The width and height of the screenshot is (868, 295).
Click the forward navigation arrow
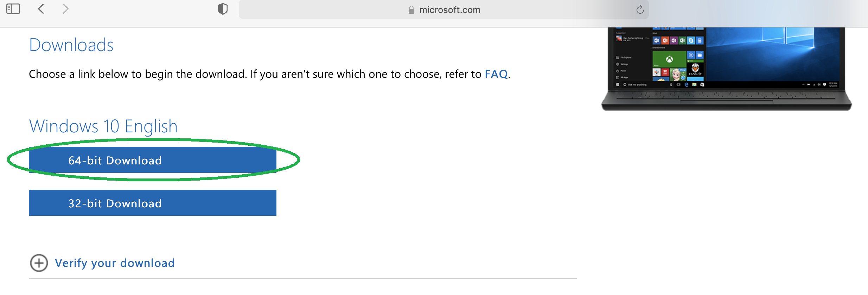65,9
